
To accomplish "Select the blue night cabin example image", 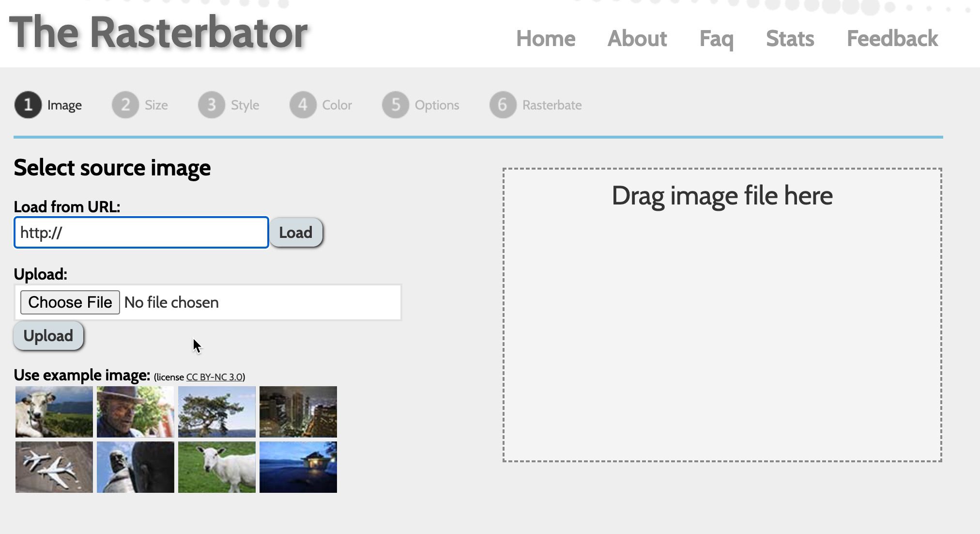I will click(x=298, y=467).
